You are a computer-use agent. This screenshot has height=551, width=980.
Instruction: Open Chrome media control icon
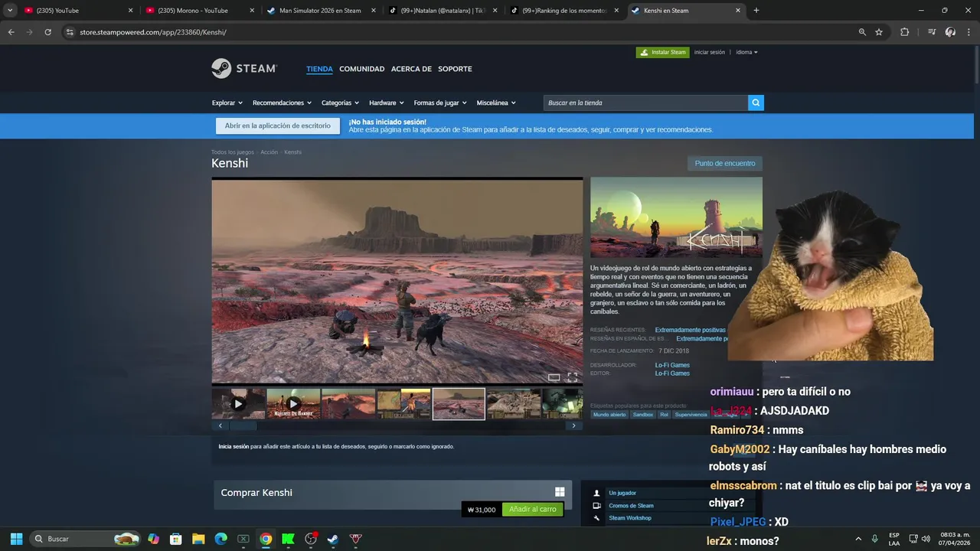pyautogui.click(x=932, y=32)
